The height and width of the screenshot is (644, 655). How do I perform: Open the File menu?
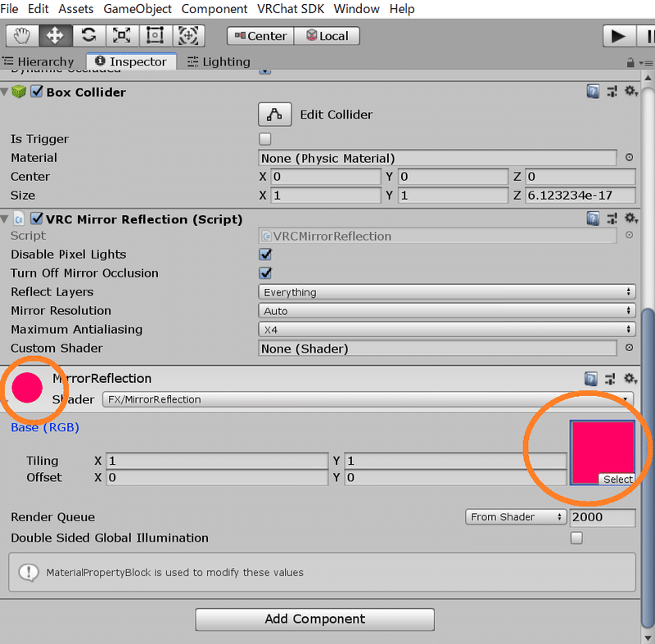(x=9, y=9)
